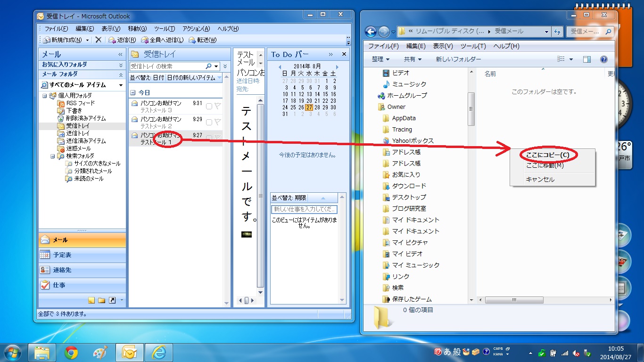Viewport: 644px width, 362px height.
Task: Open the Configure buttons arrow in navigation pane
Action: (x=122, y=300)
